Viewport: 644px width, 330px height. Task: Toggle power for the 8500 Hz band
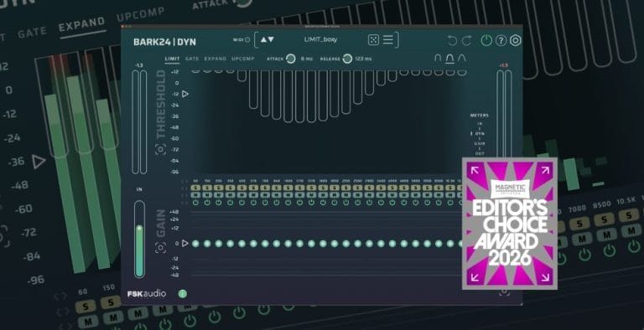point(439,203)
